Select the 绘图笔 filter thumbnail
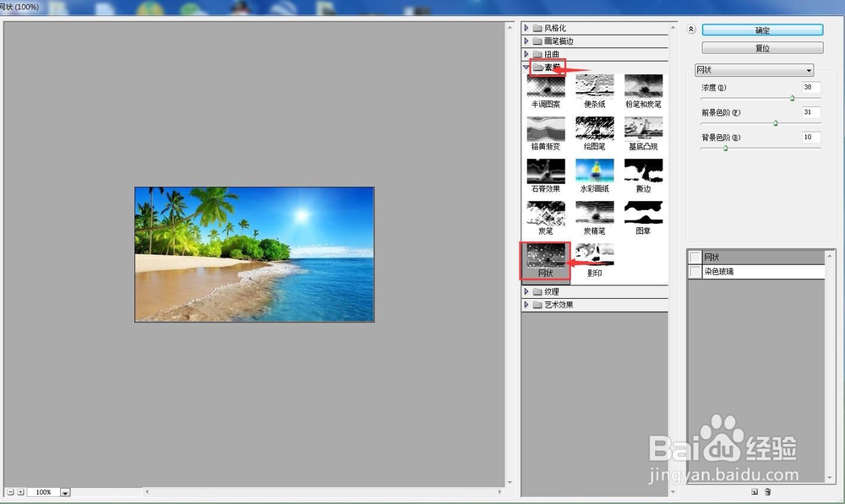Screen dimensions: 845x504 pyautogui.click(x=594, y=128)
